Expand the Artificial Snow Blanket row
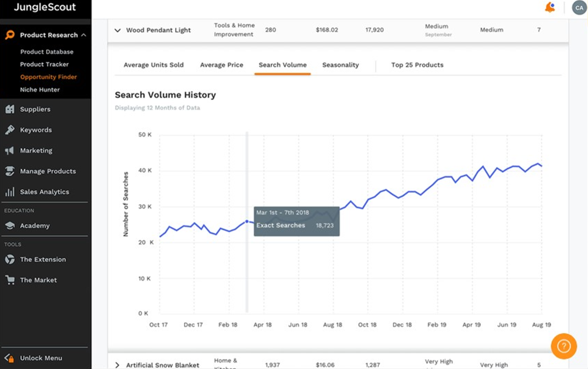Viewport: 588px width, 369px height. pos(117,365)
